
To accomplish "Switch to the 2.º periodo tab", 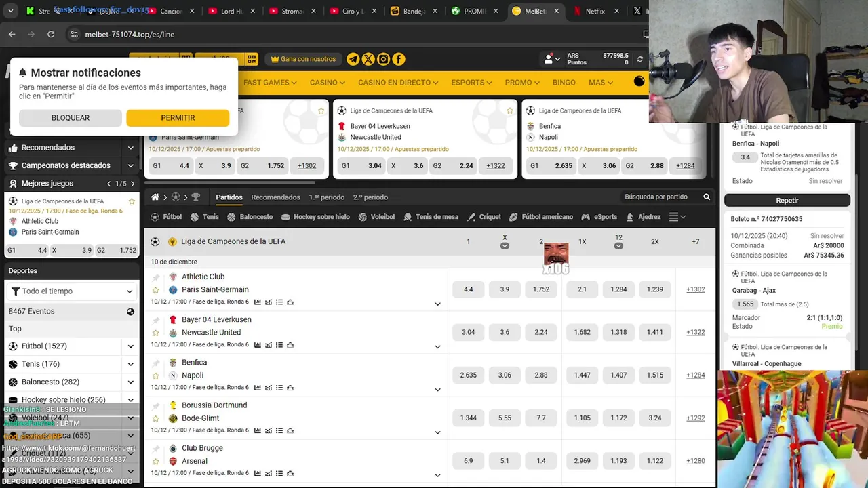I will (370, 197).
